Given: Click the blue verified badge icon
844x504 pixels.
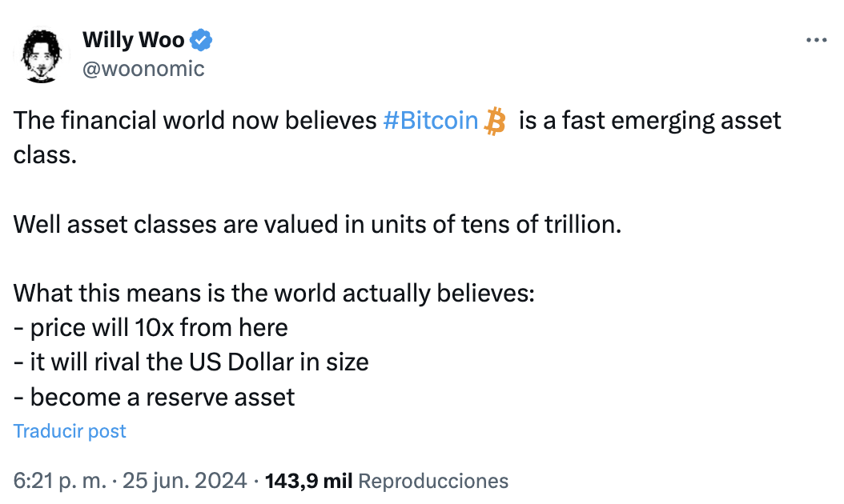Looking at the screenshot, I should (x=201, y=40).
